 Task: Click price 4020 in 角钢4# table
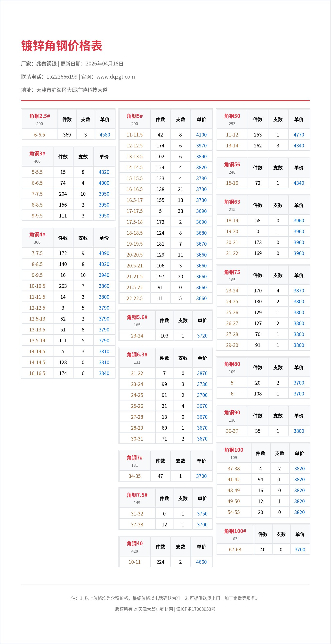(104, 264)
